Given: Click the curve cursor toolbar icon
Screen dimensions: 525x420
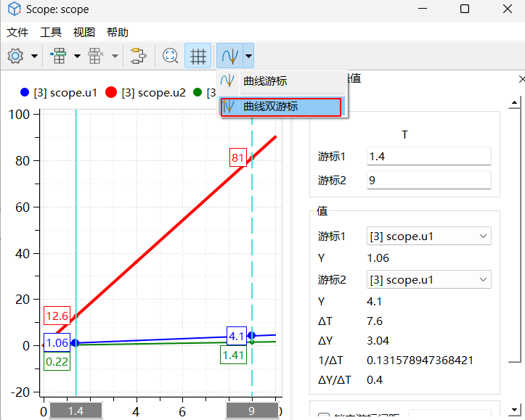Looking at the screenshot, I should pos(230,56).
